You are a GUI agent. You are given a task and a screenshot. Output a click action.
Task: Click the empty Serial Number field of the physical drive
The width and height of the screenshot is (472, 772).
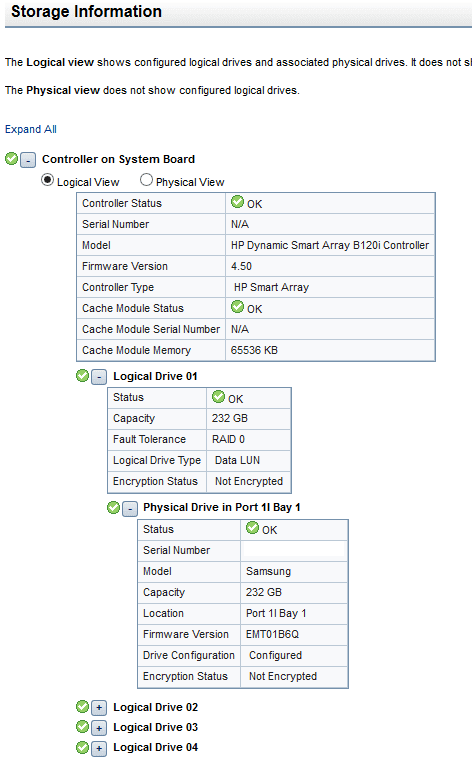(294, 550)
